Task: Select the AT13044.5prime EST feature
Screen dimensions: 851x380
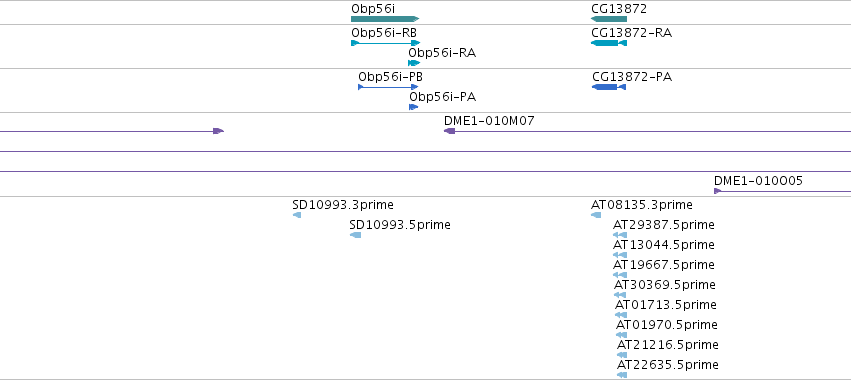Action: pyautogui.click(x=620, y=255)
